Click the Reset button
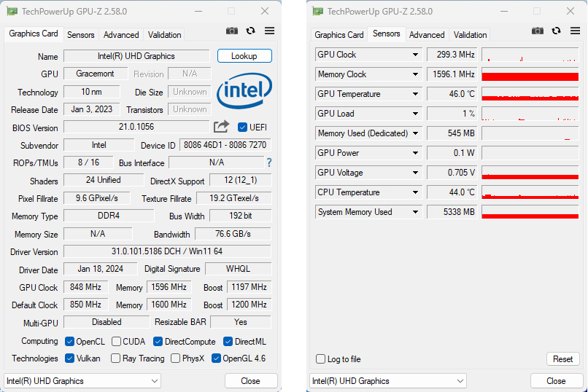Viewport: 588px width, 392px height. tap(563, 359)
